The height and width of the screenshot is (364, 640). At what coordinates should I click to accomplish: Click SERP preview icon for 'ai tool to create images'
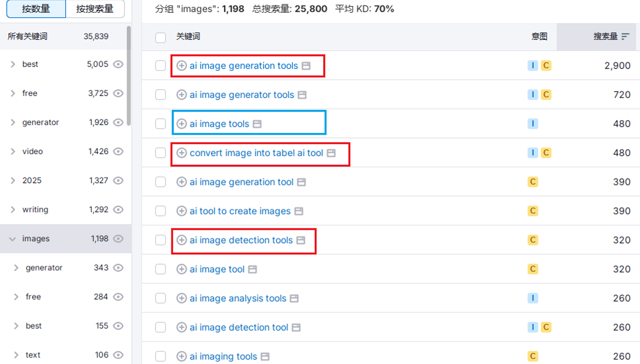pos(299,211)
